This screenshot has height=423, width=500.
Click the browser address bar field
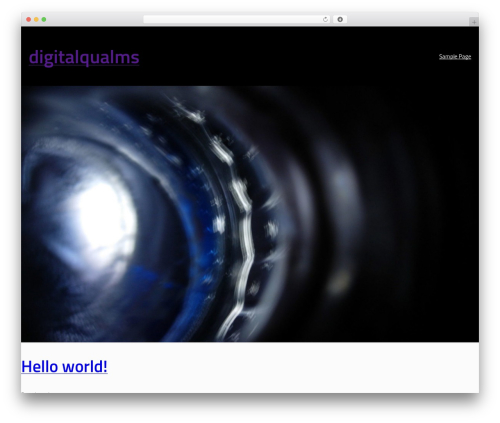(x=237, y=20)
